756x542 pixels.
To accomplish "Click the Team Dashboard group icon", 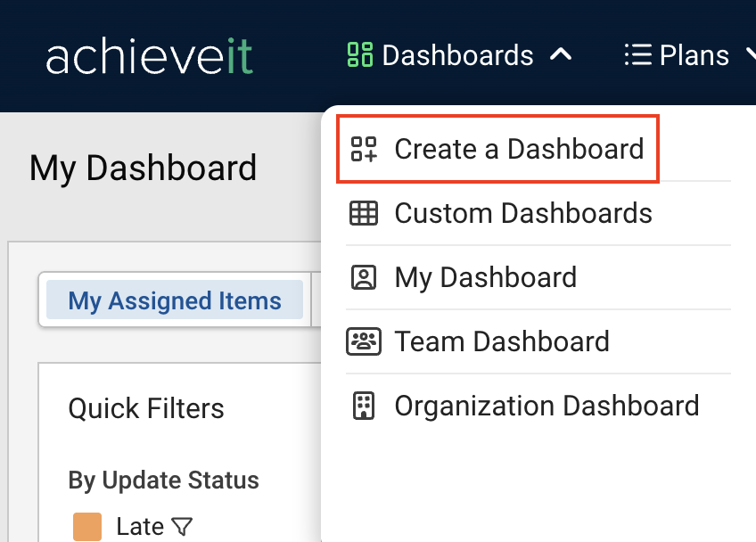I will pyautogui.click(x=364, y=341).
